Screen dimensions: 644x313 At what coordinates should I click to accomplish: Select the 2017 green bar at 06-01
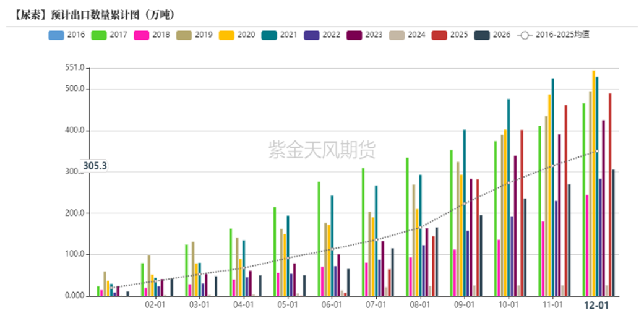click(319, 239)
